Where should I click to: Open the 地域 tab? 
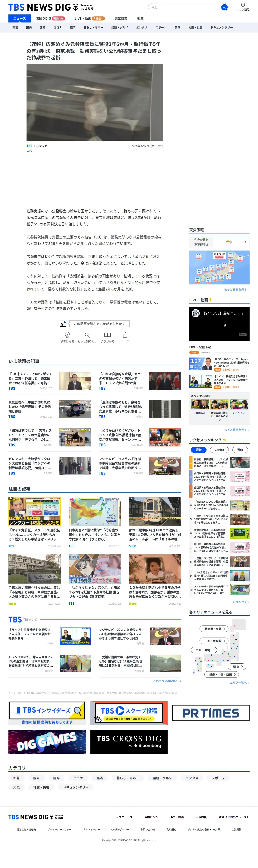[140, 18]
